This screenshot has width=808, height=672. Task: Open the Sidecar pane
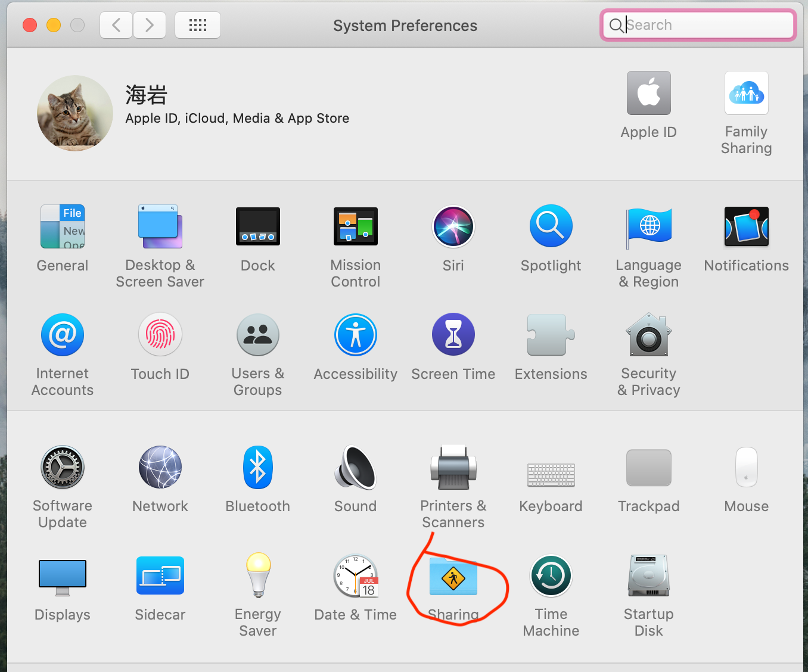click(x=160, y=575)
